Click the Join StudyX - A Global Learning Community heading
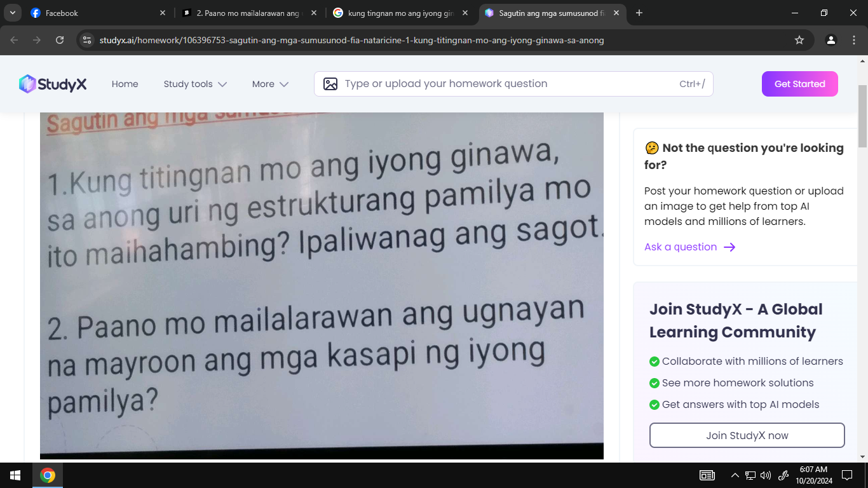 736,321
